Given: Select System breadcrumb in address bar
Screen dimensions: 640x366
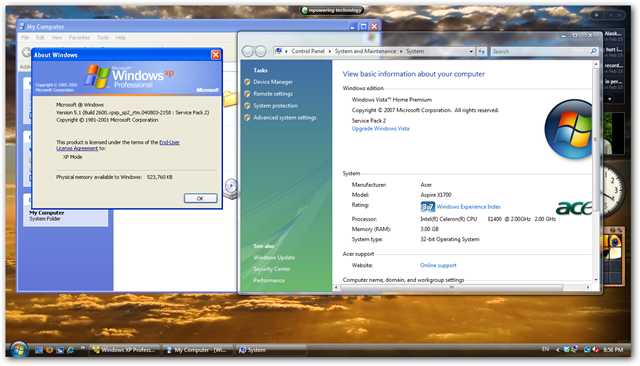Looking at the screenshot, I should point(415,51).
